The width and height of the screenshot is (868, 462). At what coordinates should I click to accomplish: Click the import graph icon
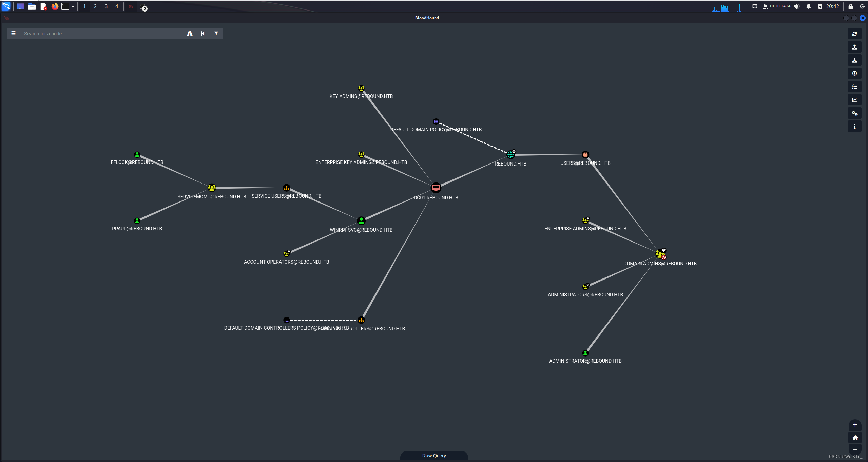point(854,60)
